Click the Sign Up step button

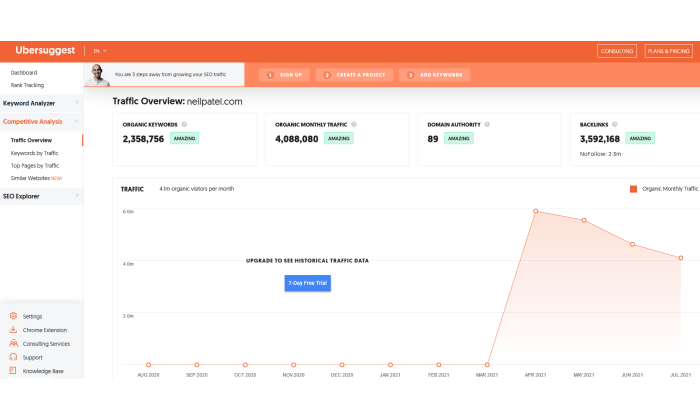[x=284, y=75]
